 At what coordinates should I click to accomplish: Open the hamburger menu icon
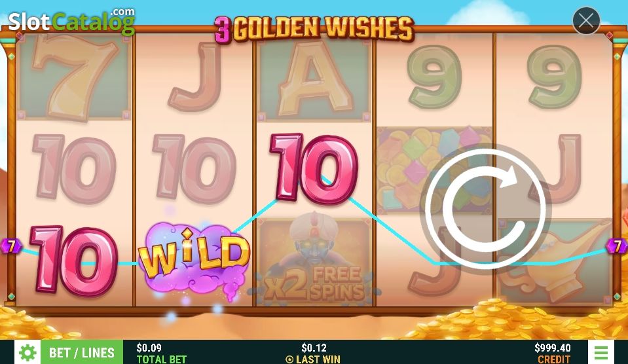pyautogui.click(x=600, y=352)
